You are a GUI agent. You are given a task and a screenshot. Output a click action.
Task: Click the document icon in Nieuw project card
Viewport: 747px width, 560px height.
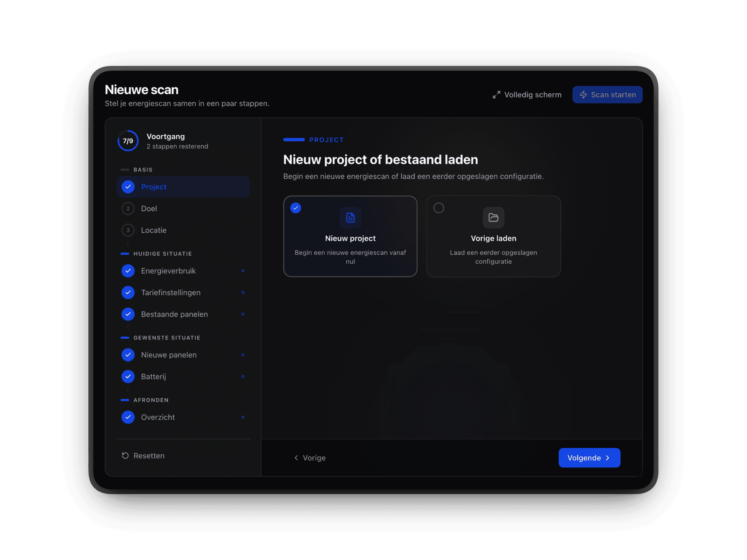click(x=350, y=217)
